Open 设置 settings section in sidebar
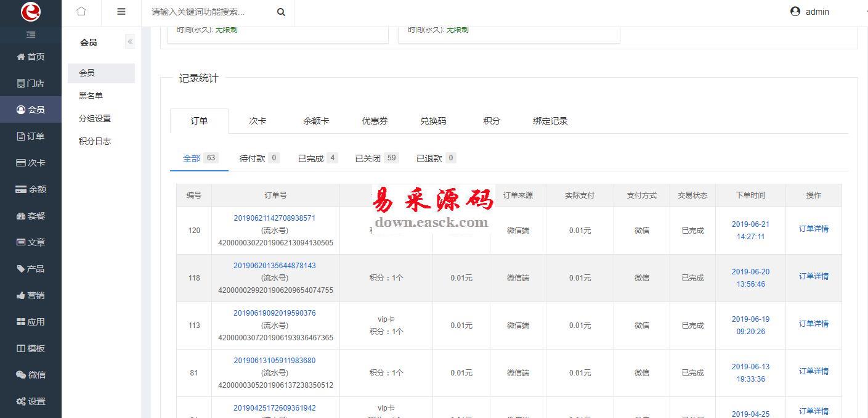868x418 pixels. (31, 401)
